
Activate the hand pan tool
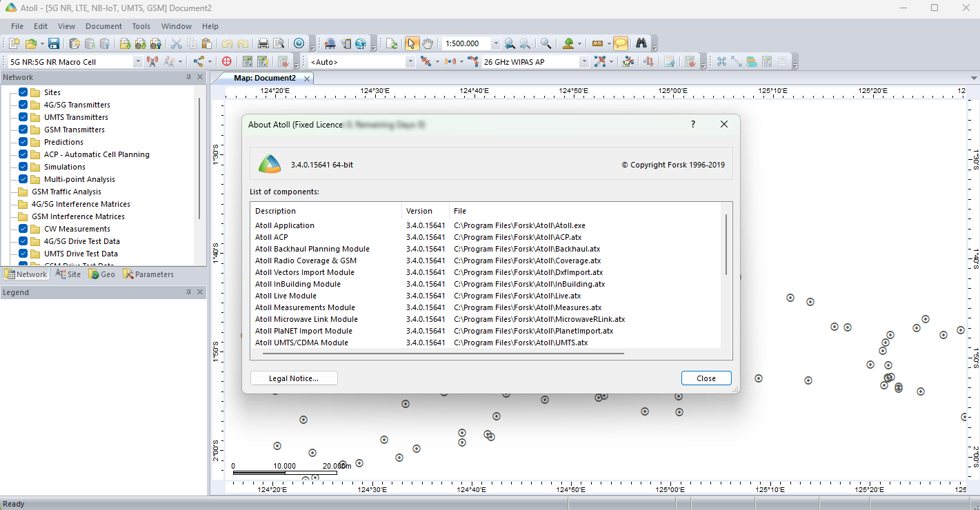(428, 43)
